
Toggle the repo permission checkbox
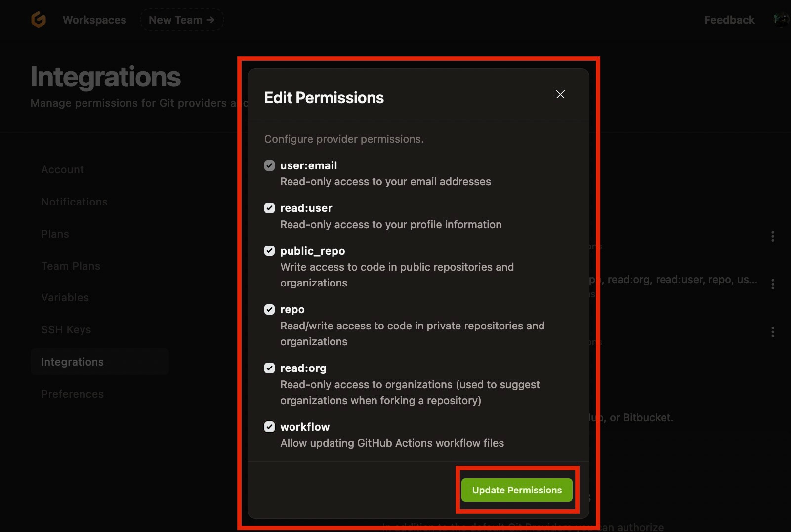[x=269, y=309]
